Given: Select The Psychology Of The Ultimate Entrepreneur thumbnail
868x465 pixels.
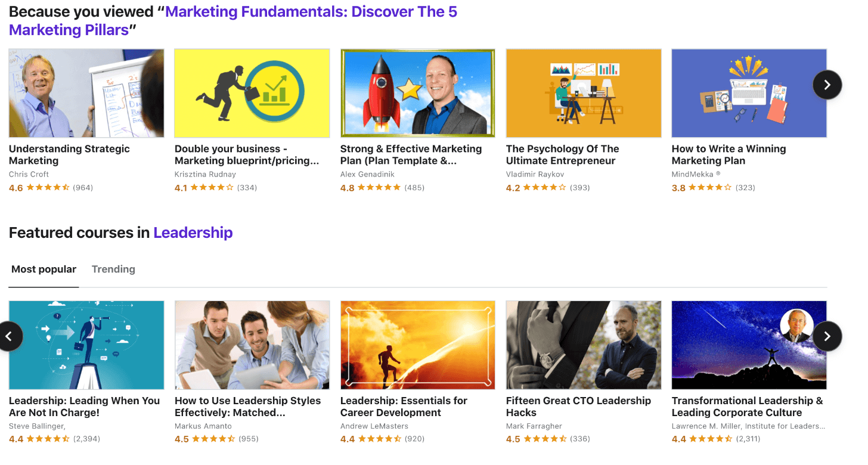Looking at the screenshot, I should click(583, 94).
